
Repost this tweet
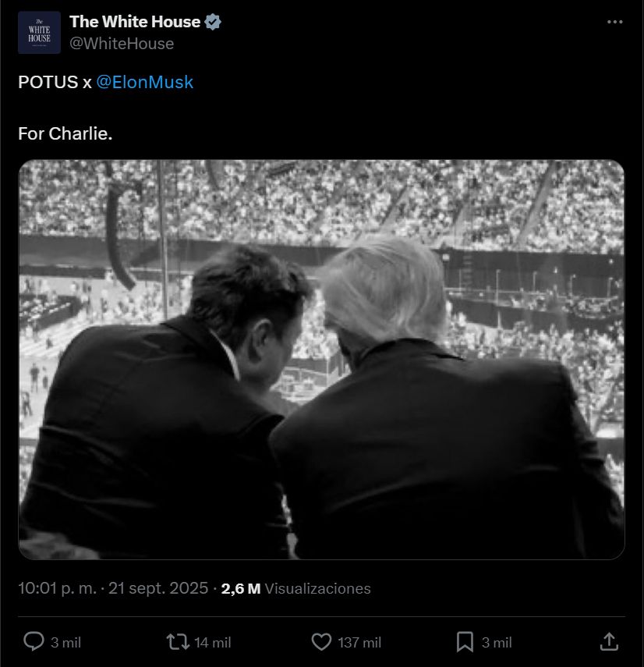[175, 642]
